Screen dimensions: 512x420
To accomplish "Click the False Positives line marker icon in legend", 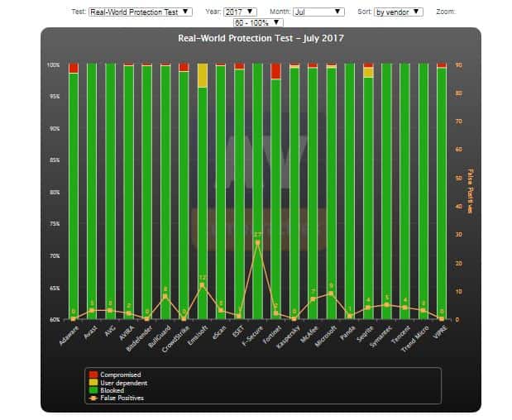I will click(x=93, y=399).
